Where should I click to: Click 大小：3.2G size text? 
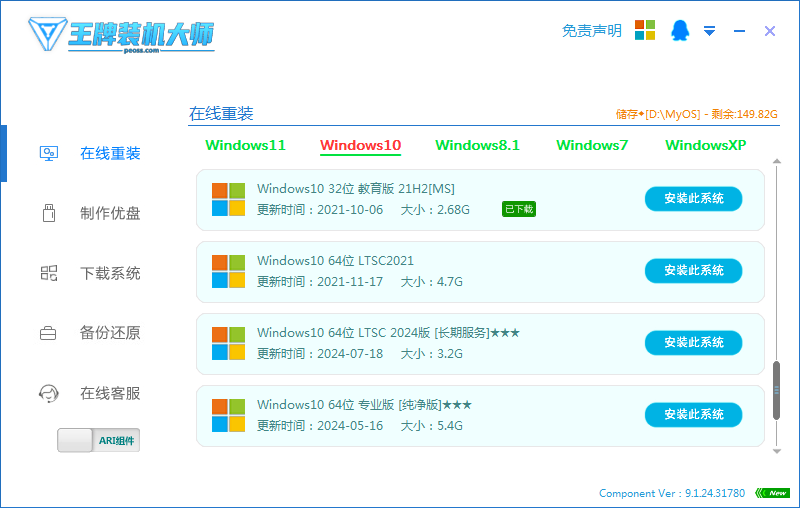(432, 353)
